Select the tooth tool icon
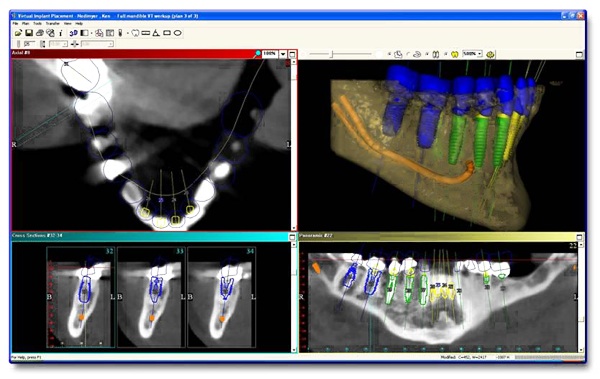 (x=135, y=33)
